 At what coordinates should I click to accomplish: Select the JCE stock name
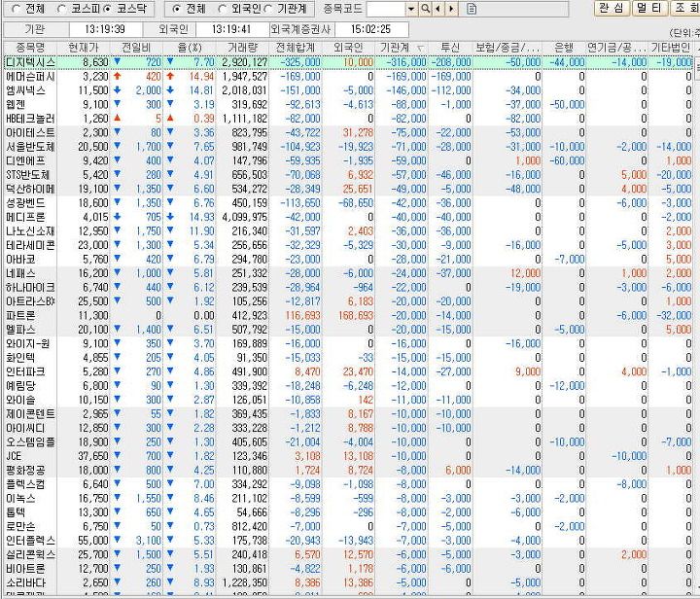pyautogui.click(x=14, y=456)
